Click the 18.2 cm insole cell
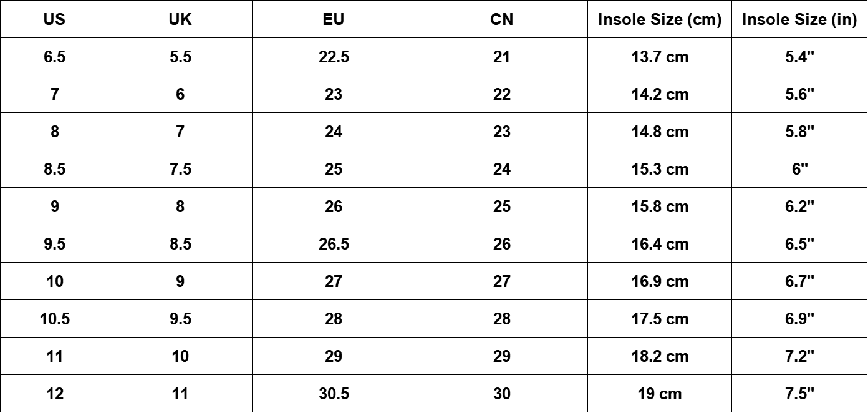Viewport: 868px width, 413px height. tap(660, 356)
